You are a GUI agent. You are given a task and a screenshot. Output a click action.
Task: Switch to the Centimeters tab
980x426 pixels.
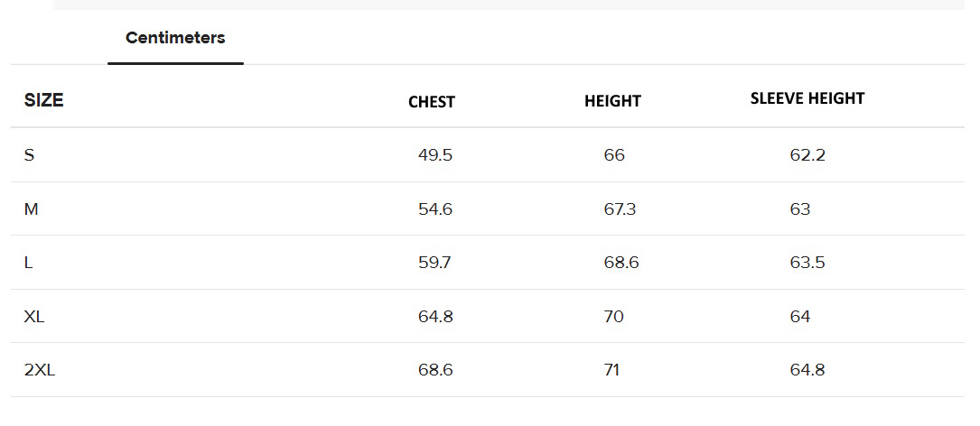pos(175,38)
